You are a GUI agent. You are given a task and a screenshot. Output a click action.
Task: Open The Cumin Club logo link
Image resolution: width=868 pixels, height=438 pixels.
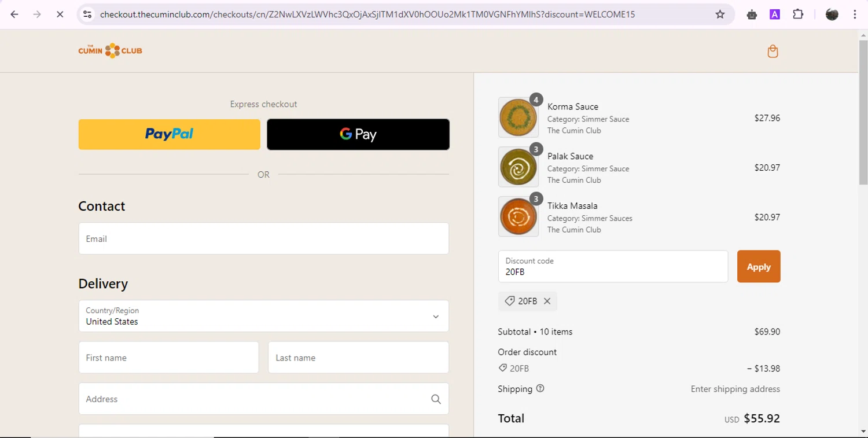110,51
